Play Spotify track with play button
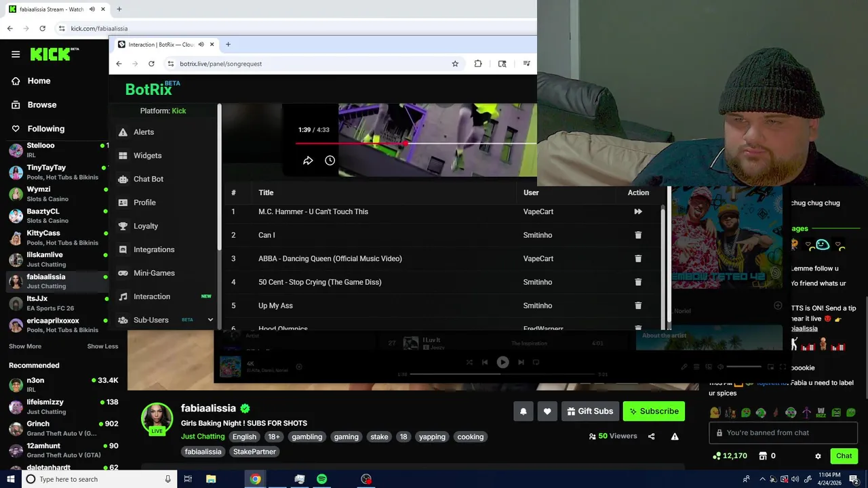868x488 pixels. (502, 362)
